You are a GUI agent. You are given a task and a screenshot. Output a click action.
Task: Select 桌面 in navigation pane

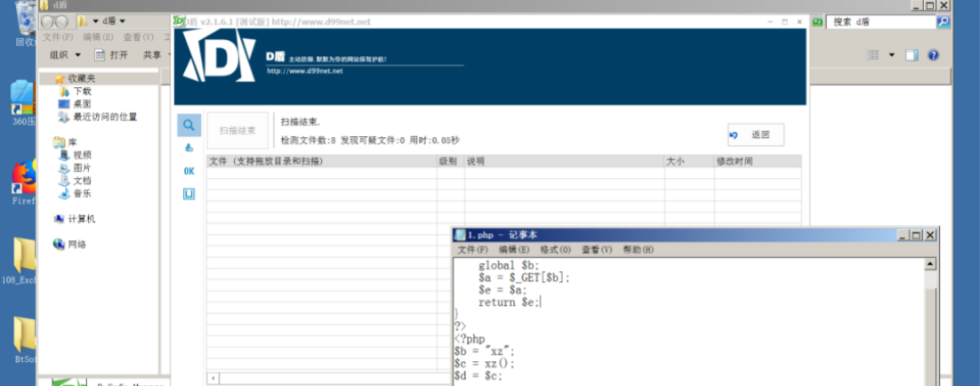click(82, 104)
